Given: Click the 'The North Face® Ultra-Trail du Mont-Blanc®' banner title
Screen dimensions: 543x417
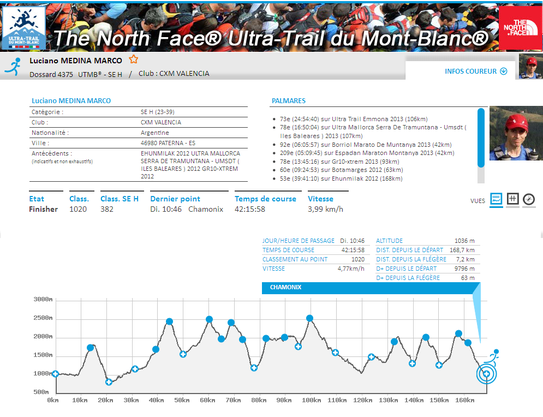Looking at the screenshot, I should click(x=270, y=38).
